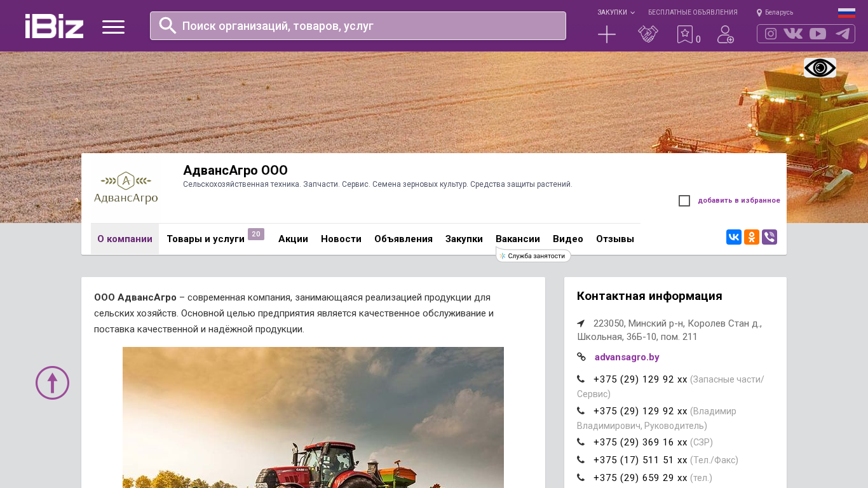Open the Видео tab
Viewport: 868px width, 488px height.
pyautogui.click(x=568, y=239)
